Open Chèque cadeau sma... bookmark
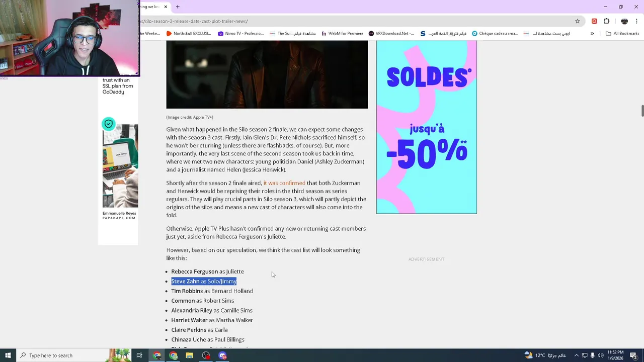The image size is (644, 362). pos(495,34)
